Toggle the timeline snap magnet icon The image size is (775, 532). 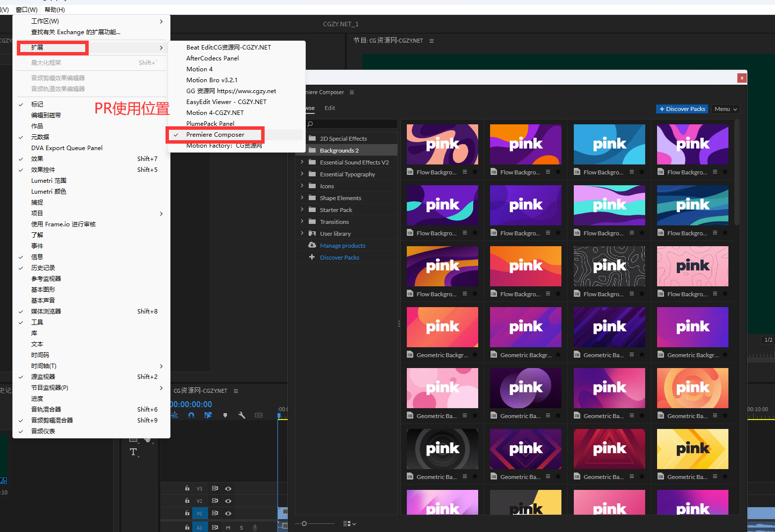(191, 415)
